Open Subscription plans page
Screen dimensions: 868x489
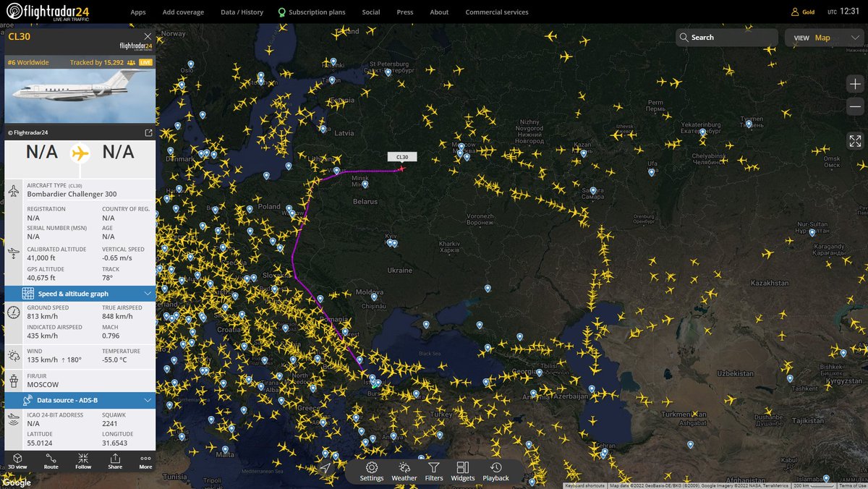click(312, 12)
